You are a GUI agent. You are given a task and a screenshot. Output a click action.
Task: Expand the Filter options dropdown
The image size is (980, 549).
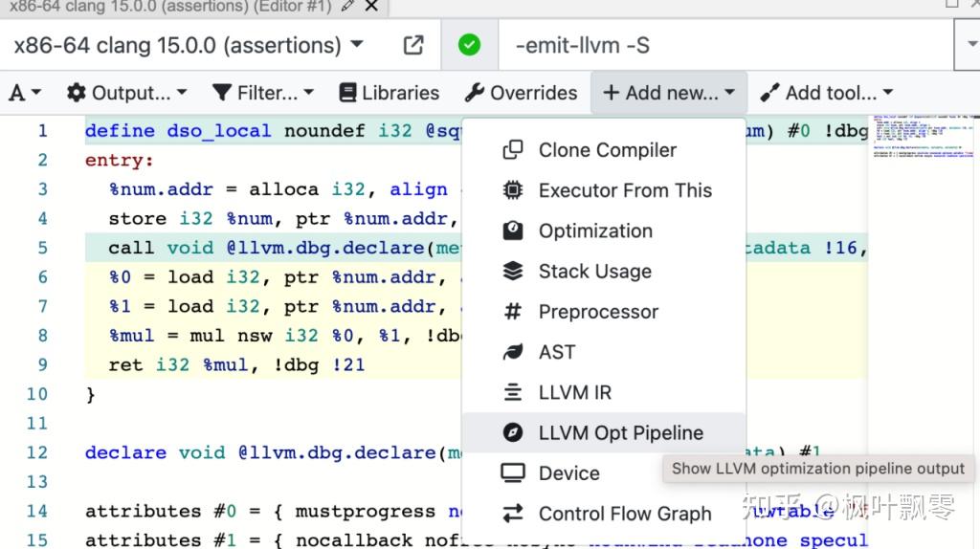tap(262, 93)
